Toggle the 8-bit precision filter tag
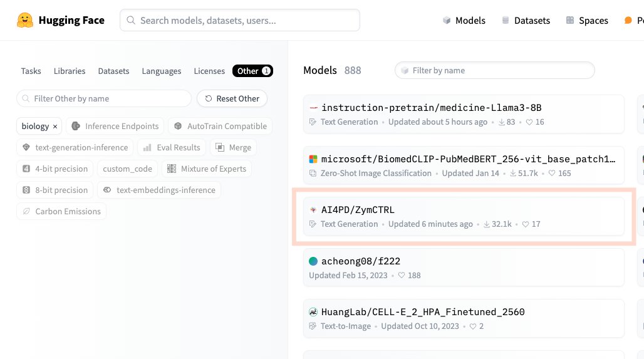 55,190
